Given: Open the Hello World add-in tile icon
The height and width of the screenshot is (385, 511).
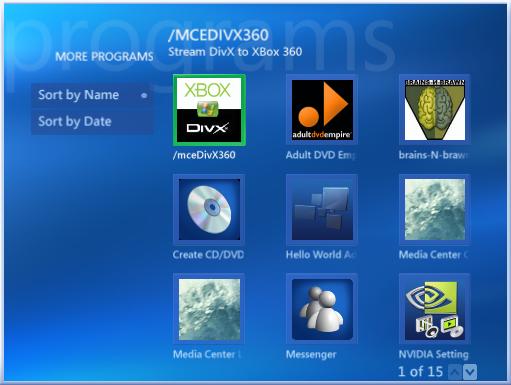Looking at the screenshot, I should [322, 209].
